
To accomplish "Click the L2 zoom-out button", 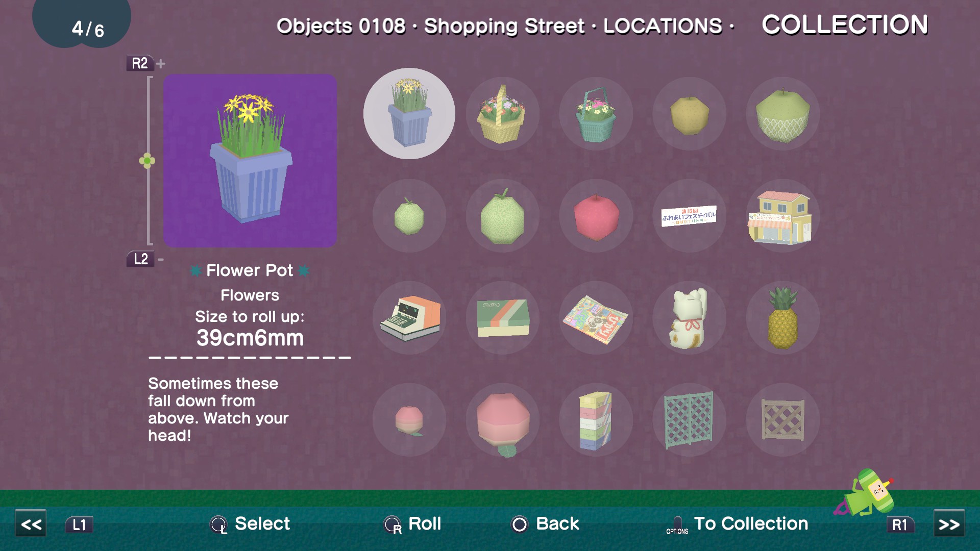I will (x=140, y=259).
